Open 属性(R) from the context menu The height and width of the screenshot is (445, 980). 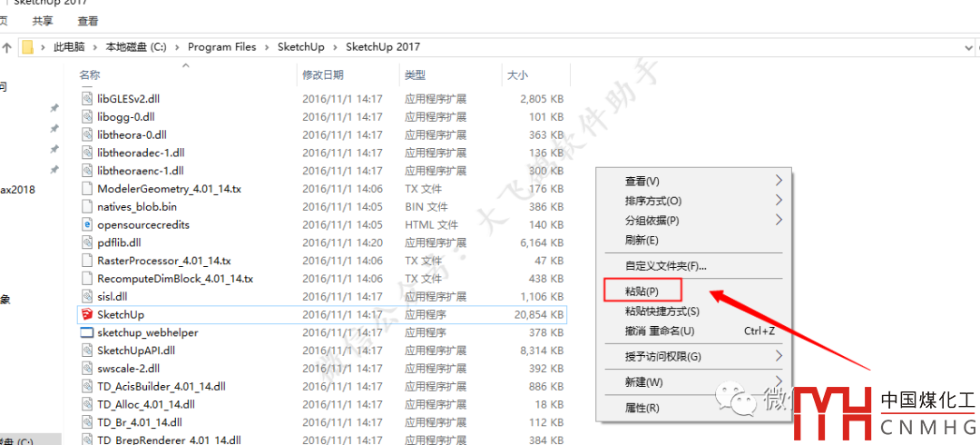click(642, 408)
